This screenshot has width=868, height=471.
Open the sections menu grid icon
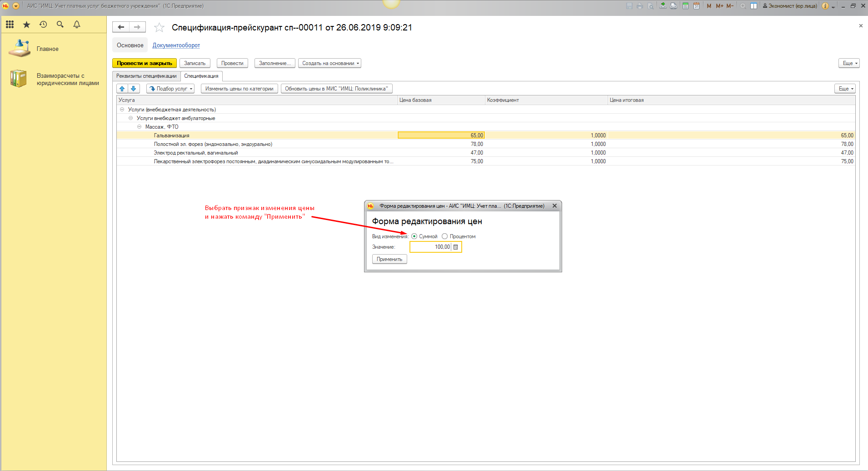pyautogui.click(x=10, y=25)
